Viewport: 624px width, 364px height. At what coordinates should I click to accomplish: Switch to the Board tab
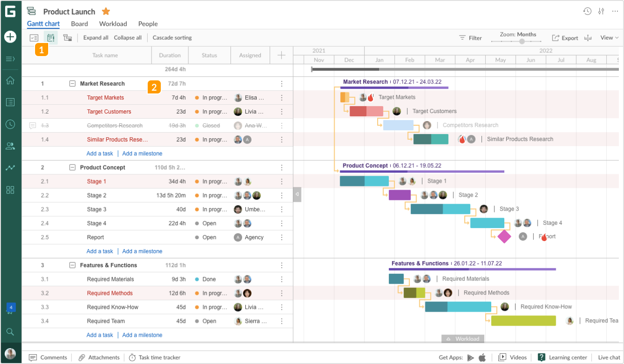[79, 24]
